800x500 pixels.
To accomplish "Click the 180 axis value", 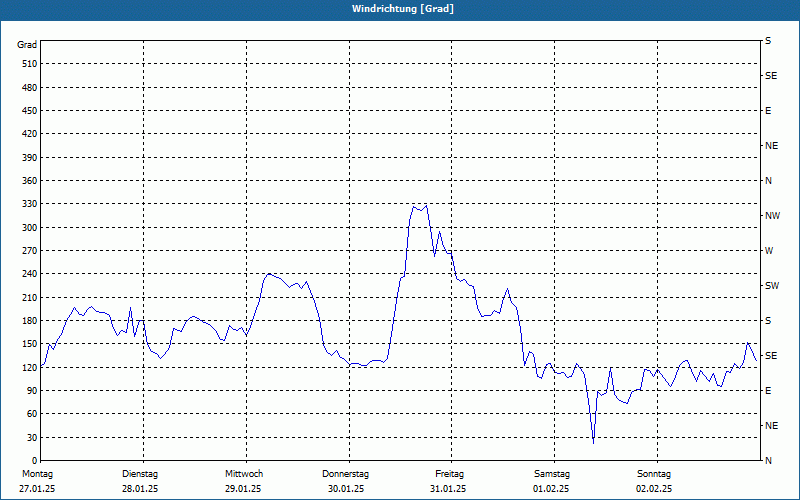I will point(30,321).
